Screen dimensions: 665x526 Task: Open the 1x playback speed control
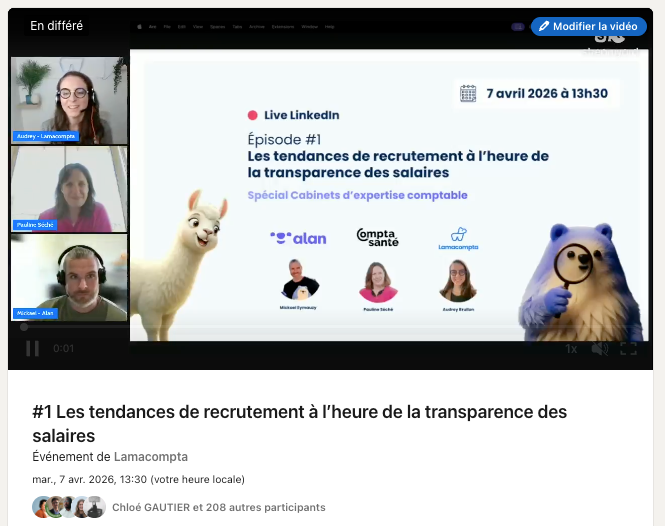coord(571,349)
